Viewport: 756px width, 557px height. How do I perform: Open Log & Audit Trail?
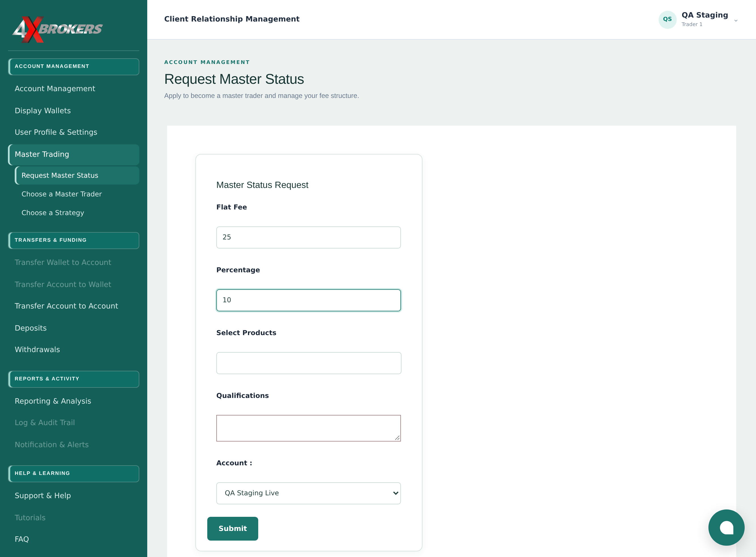pos(44,423)
